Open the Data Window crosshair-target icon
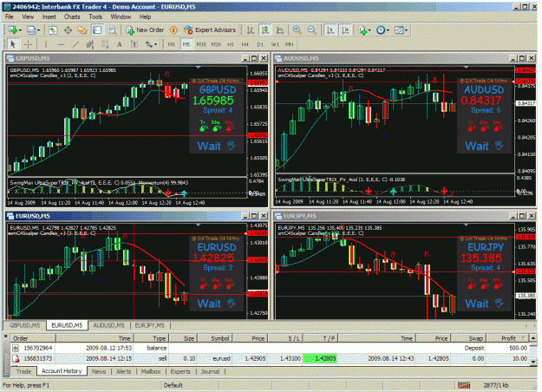This screenshot has height=392, width=542. tap(68, 30)
